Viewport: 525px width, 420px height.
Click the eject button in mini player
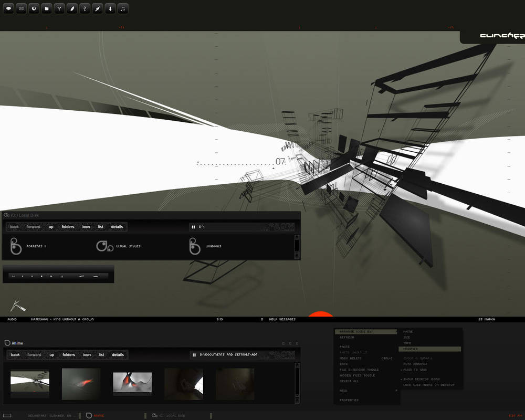62,276
